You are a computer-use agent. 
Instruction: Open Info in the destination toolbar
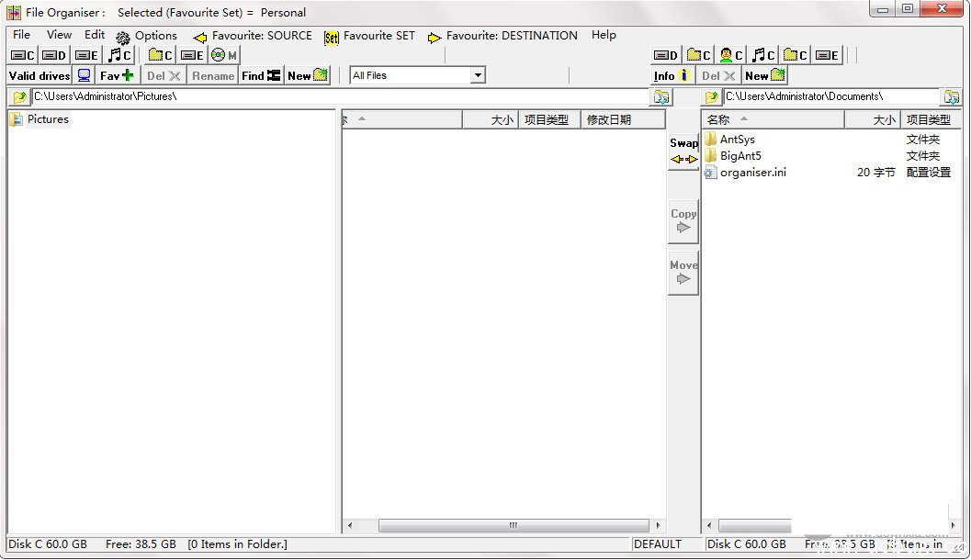pyautogui.click(x=672, y=75)
